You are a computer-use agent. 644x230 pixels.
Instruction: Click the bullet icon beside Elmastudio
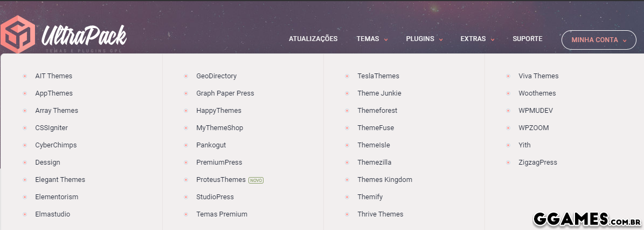(x=25, y=214)
